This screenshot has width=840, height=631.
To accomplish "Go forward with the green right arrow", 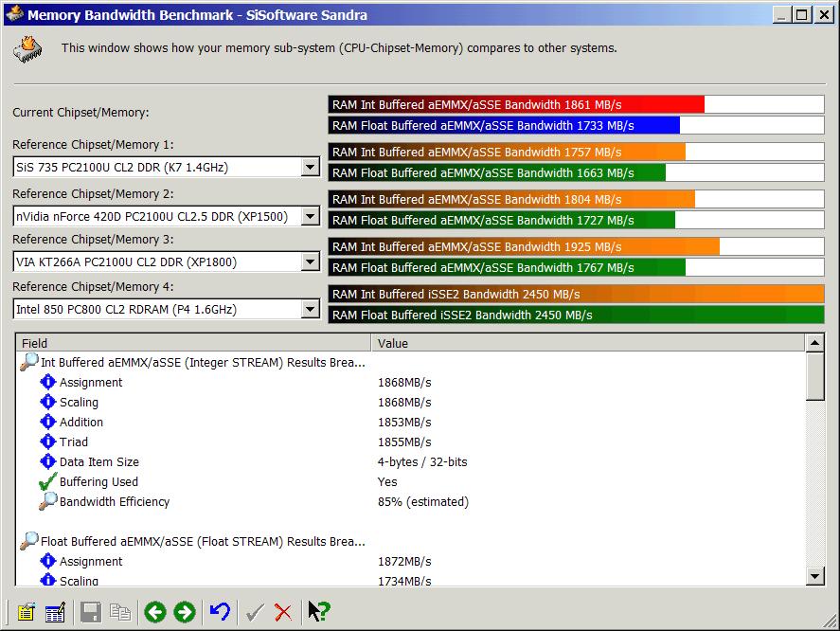I will click(185, 612).
